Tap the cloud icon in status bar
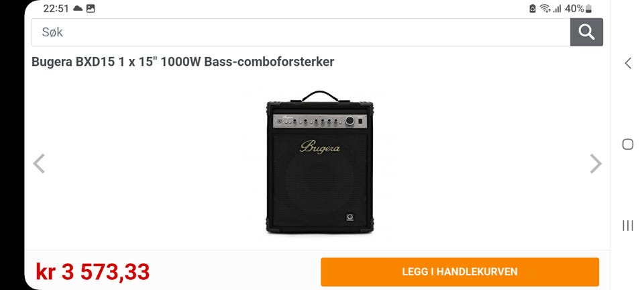The image size is (644, 290). pos(78,9)
